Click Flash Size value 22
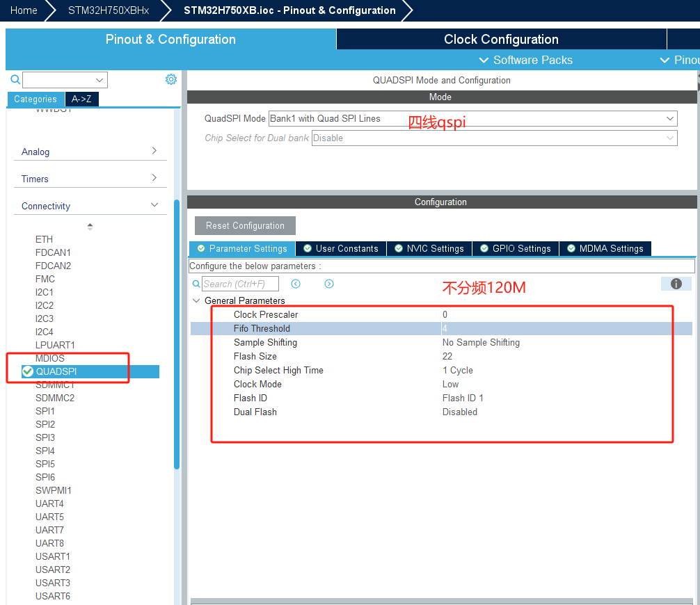 (447, 356)
